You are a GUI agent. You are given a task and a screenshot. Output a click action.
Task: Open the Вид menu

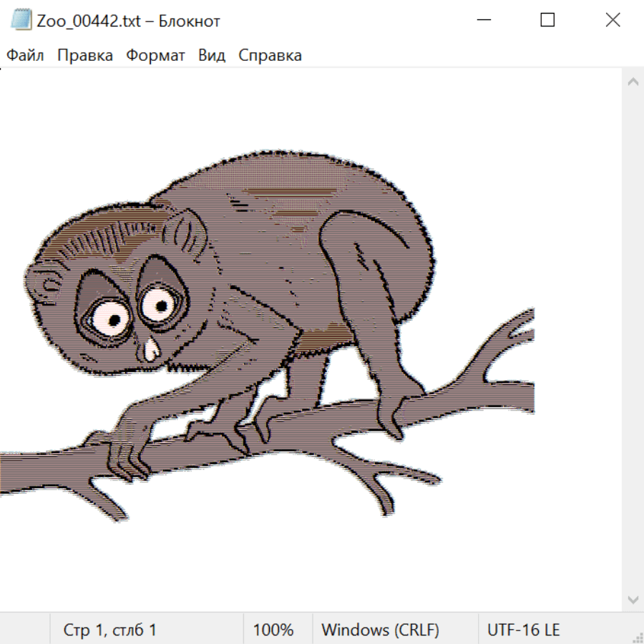(211, 56)
